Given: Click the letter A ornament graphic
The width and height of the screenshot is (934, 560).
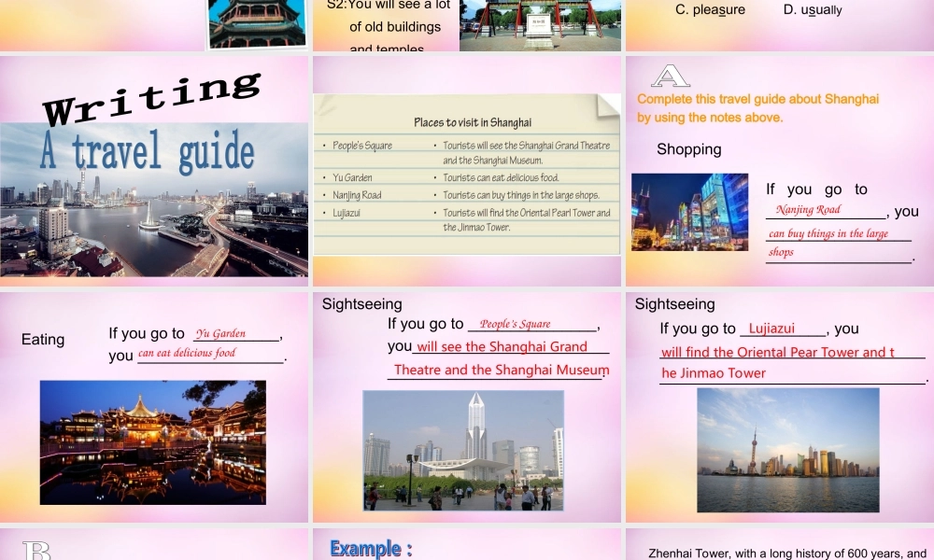Looking at the screenshot, I should pyautogui.click(x=668, y=75).
